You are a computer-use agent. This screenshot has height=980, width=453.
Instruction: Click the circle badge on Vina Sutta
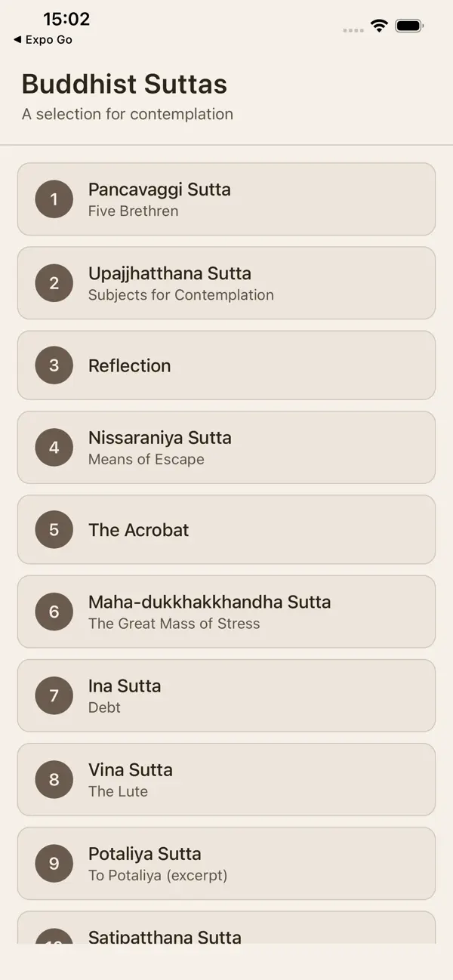pos(54,779)
